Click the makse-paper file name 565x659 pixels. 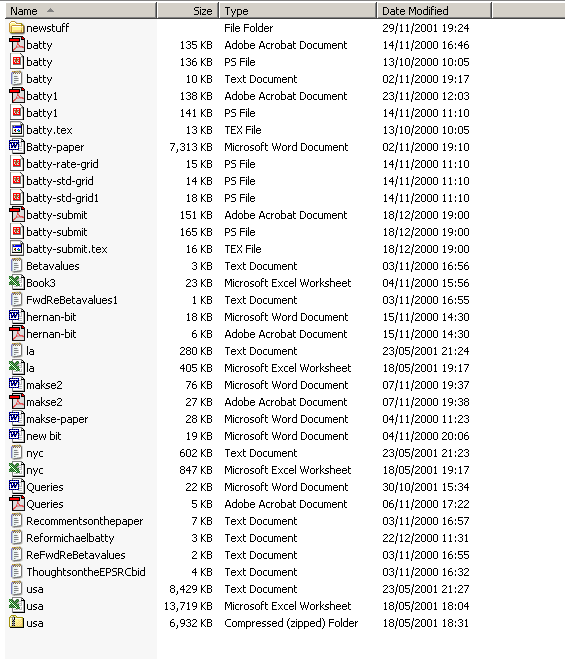[x=57, y=419]
